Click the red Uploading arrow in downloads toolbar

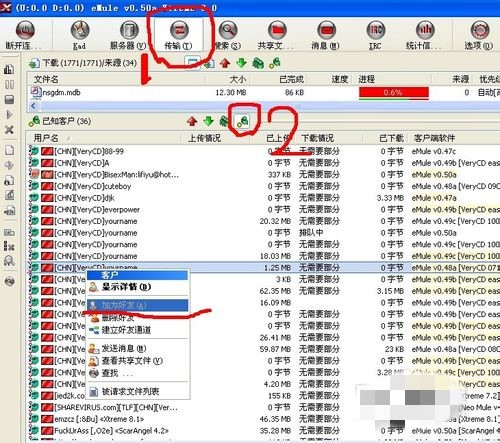click(x=225, y=63)
